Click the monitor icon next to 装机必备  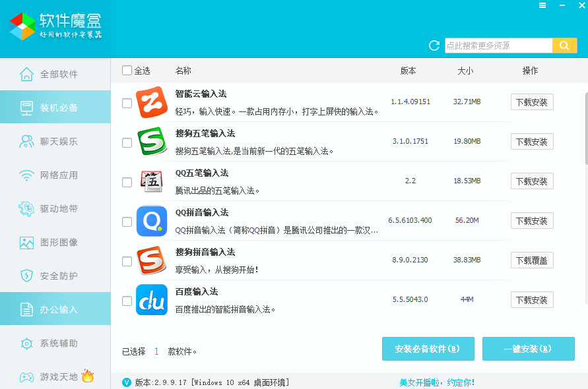26,108
